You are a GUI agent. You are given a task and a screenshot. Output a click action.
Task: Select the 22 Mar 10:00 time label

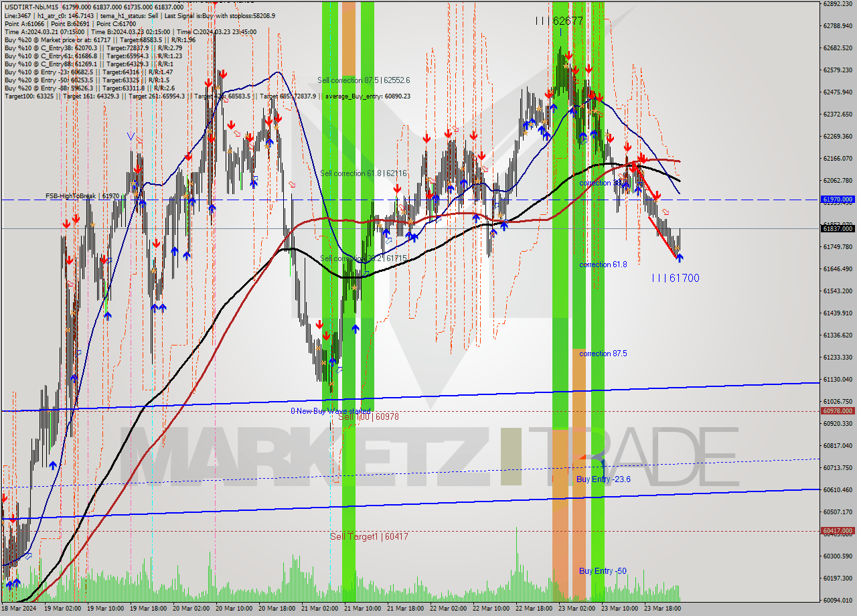(490, 609)
